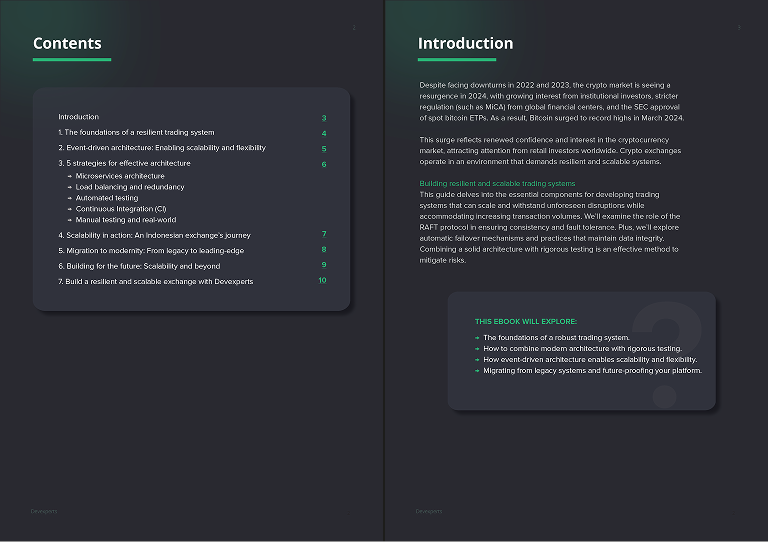This screenshot has width=768, height=542.
Task: Click 'THIS EBOOK WILL EXPLORE' heading
Action: tap(525, 322)
